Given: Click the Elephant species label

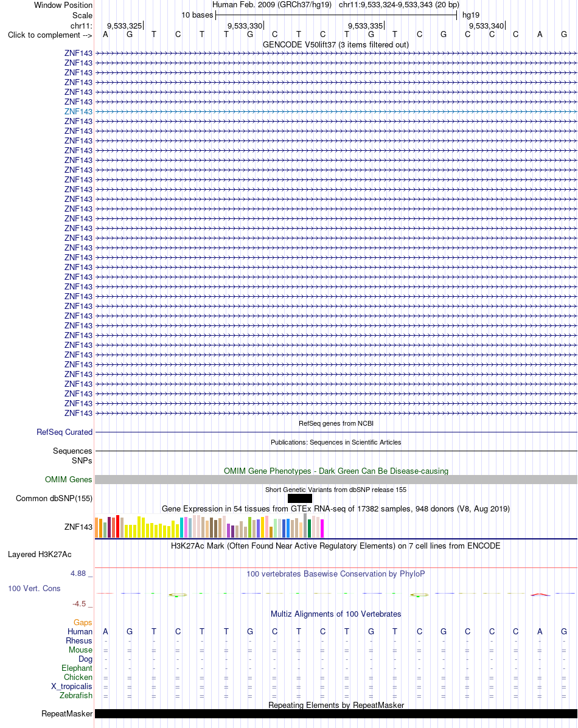Looking at the screenshot, I should click(x=77, y=668).
